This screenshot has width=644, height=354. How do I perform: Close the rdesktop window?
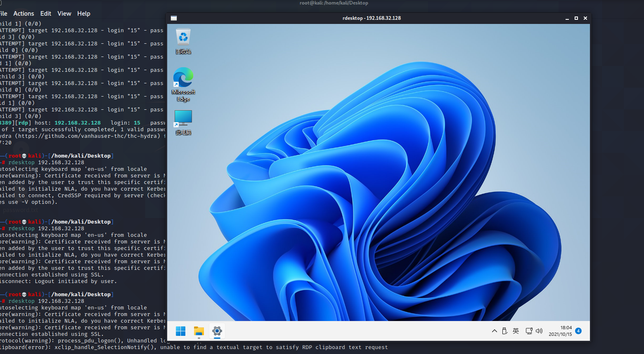pyautogui.click(x=585, y=18)
